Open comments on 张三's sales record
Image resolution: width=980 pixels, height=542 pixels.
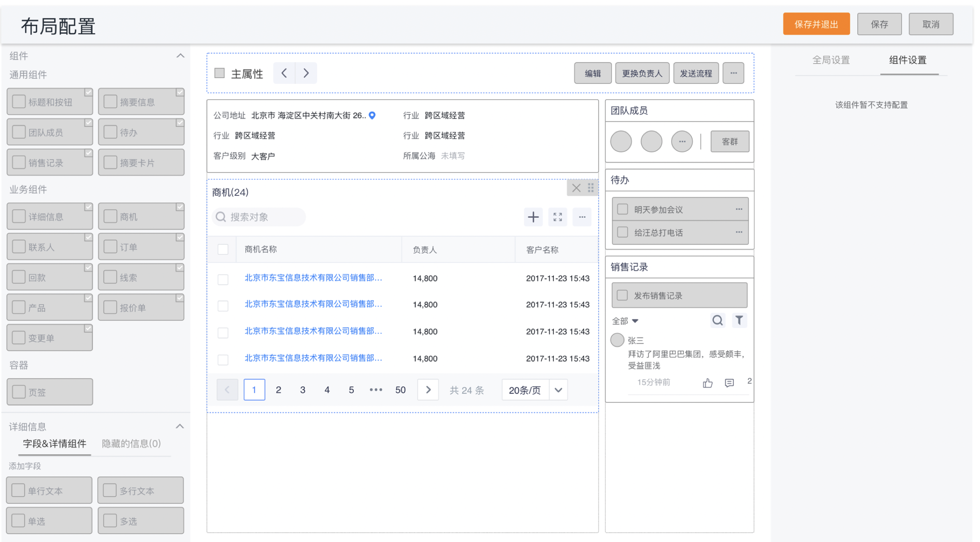pos(729,383)
